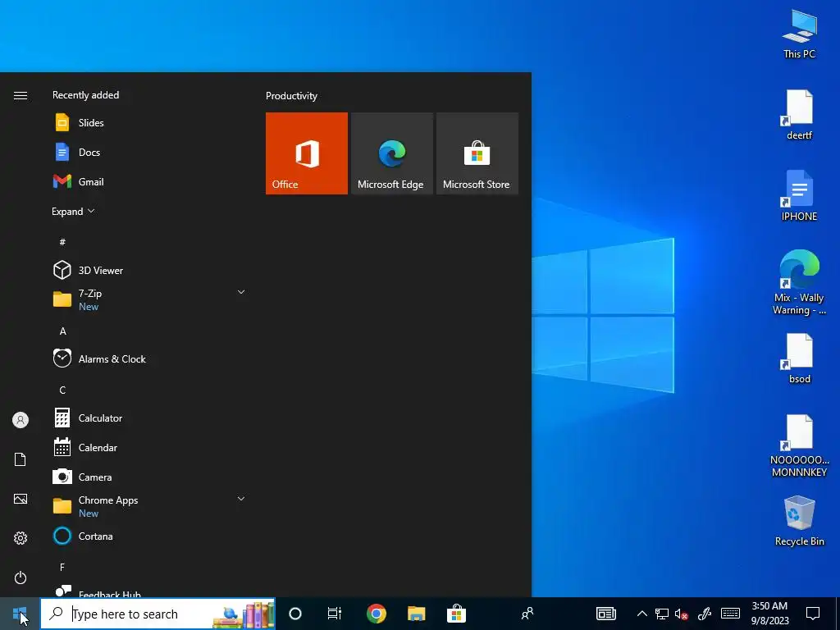Open Task View on taskbar
Viewport: 840px width, 630px height.
click(x=335, y=614)
